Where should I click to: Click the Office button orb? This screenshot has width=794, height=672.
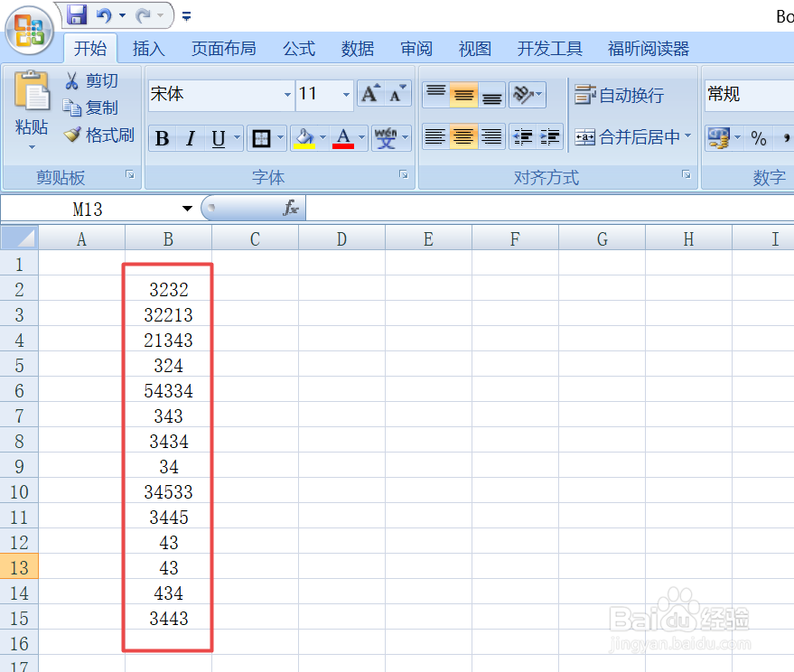tap(29, 31)
